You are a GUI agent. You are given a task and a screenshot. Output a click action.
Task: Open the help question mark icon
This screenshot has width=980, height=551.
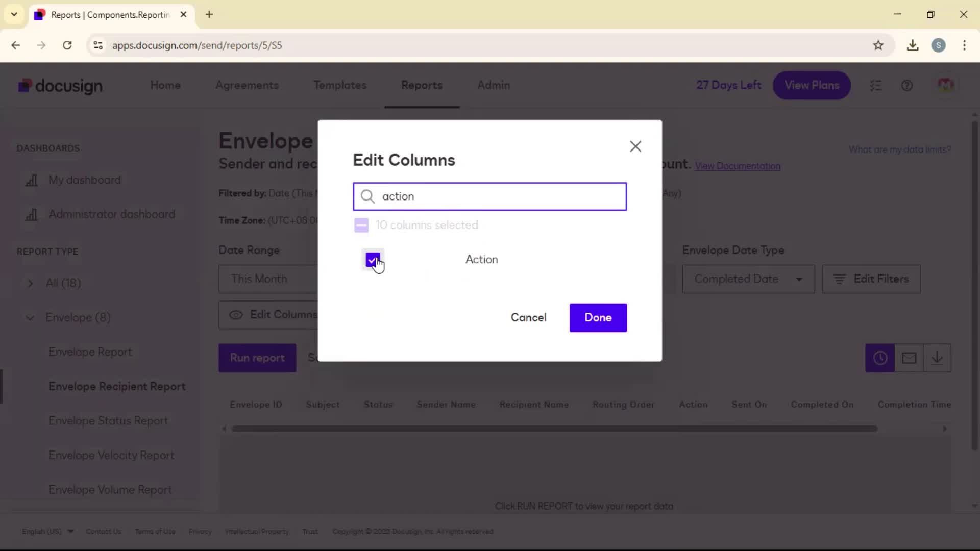[x=907, y=86]
